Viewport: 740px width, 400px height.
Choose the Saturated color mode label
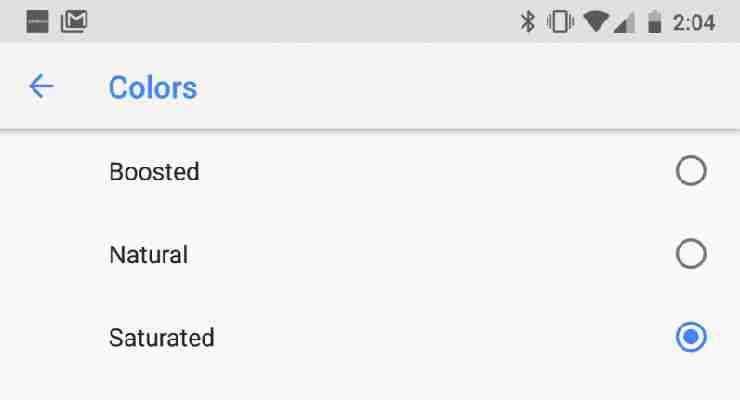tap(161, 338)
